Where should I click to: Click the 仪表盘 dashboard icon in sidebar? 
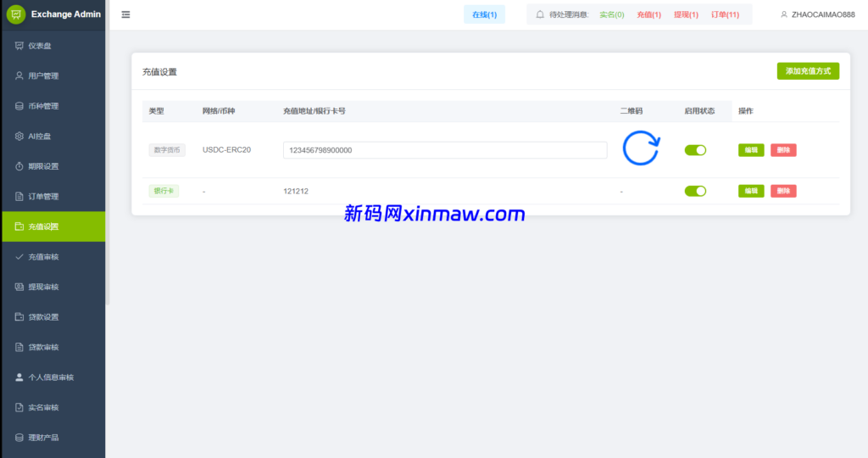click(x=19, y=46)
